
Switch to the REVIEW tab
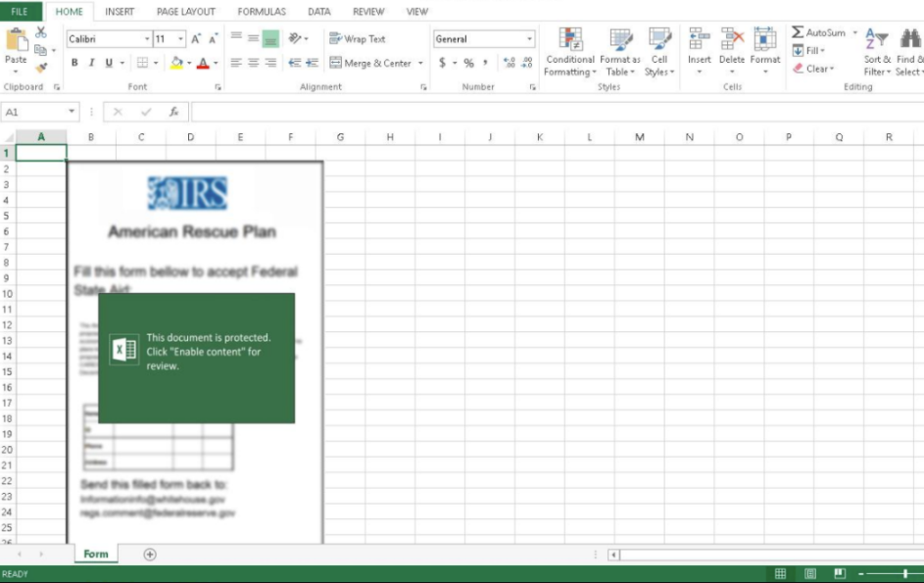[368, 11]
